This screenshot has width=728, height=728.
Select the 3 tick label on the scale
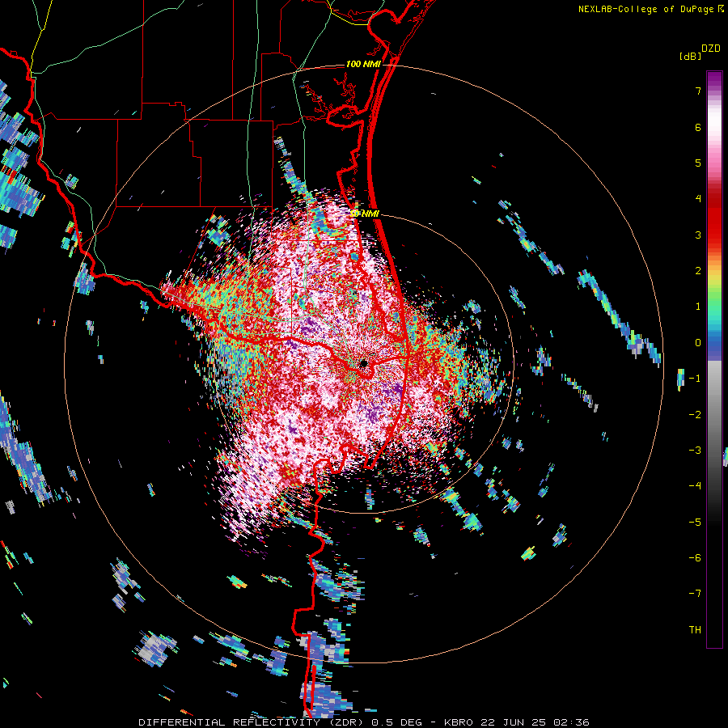[697, 235]
